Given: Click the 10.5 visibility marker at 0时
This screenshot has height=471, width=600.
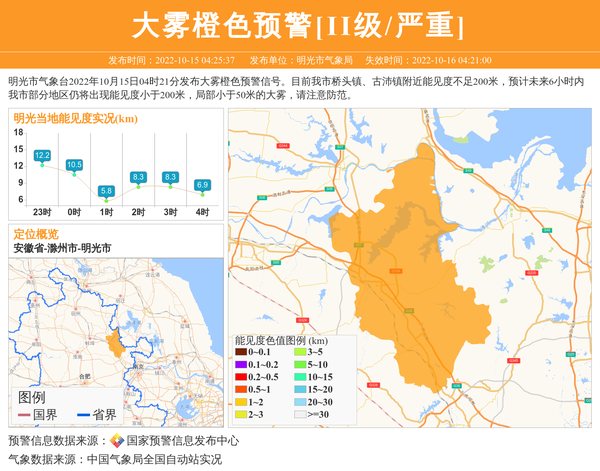Looking at the screenshot, I should pos(74,165).
